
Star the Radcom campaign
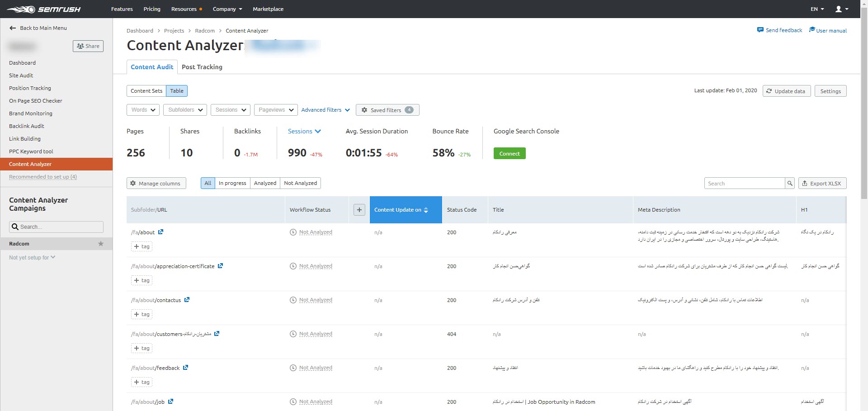point(101,244)
